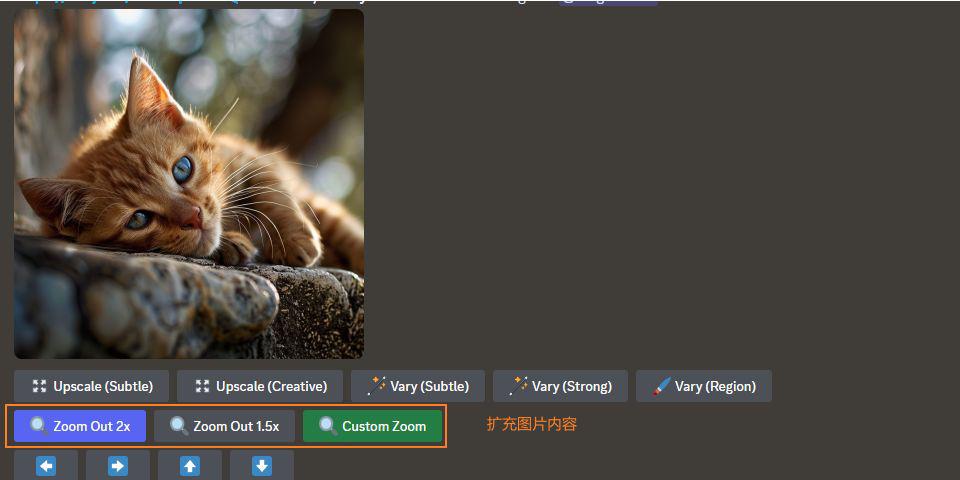Select the Vary (Subtle) button
960x480 pixels.
pos(418,386)
